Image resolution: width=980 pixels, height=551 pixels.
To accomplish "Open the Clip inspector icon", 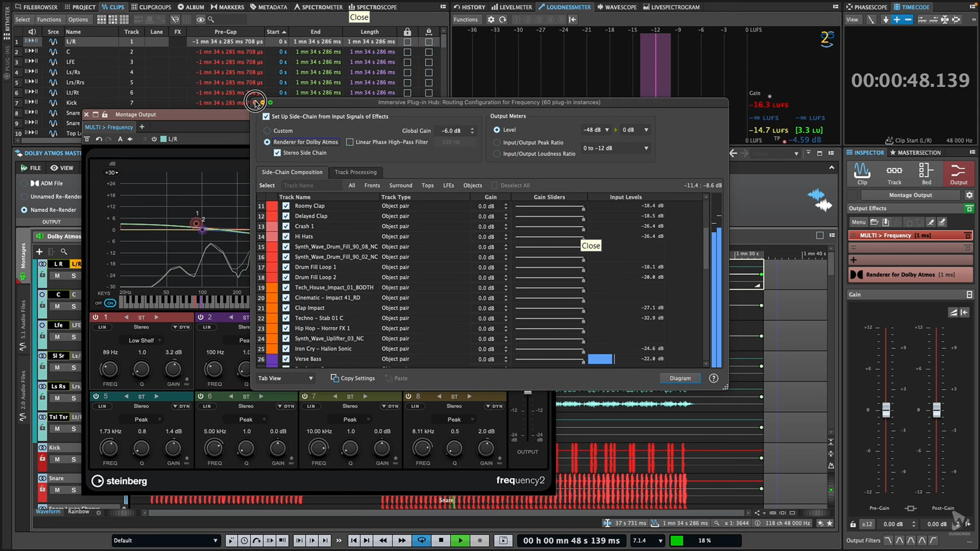I will [x=862, y=174].
